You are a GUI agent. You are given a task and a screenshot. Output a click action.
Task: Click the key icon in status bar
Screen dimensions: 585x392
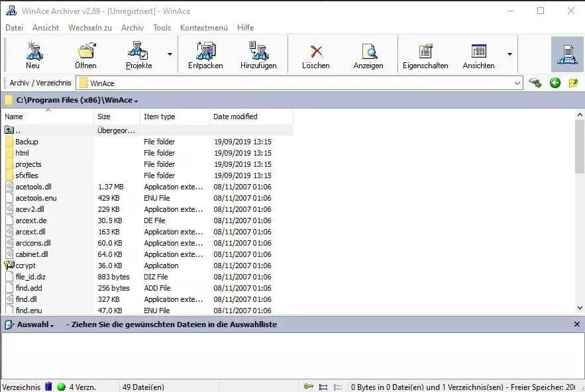(309, 387)
